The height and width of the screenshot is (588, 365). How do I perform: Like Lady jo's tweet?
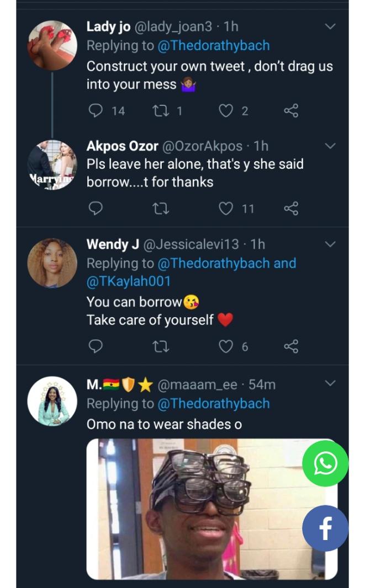pos(225,111)
